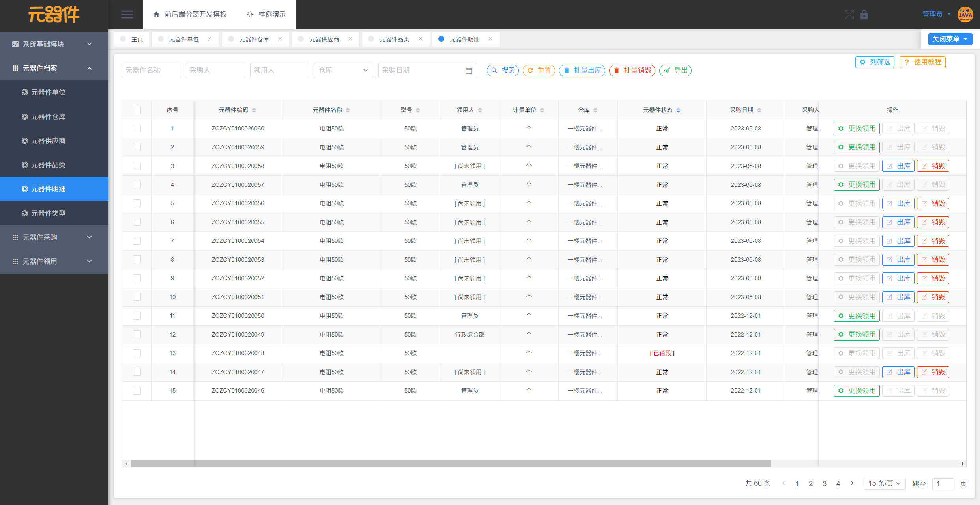Check the checkbox for row 13
Viewport: 980px width, 505px height.
tap(137, 353)
